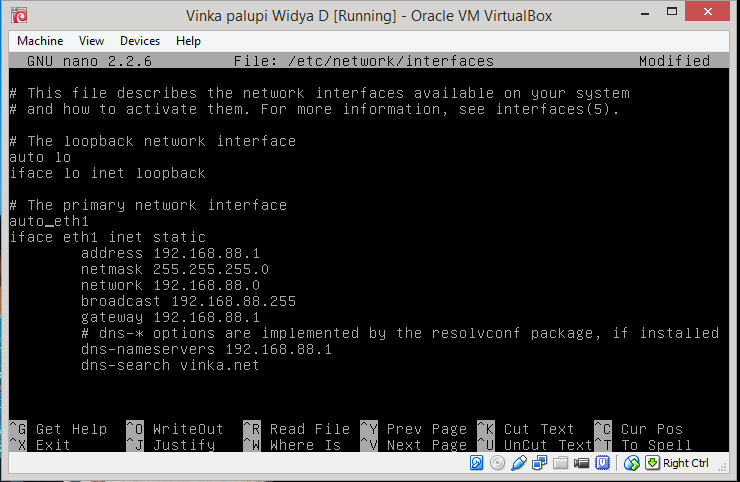Screen dimensions: 740x482
Task: Click the video capture camera status icon
Action: tap(581, 463)
